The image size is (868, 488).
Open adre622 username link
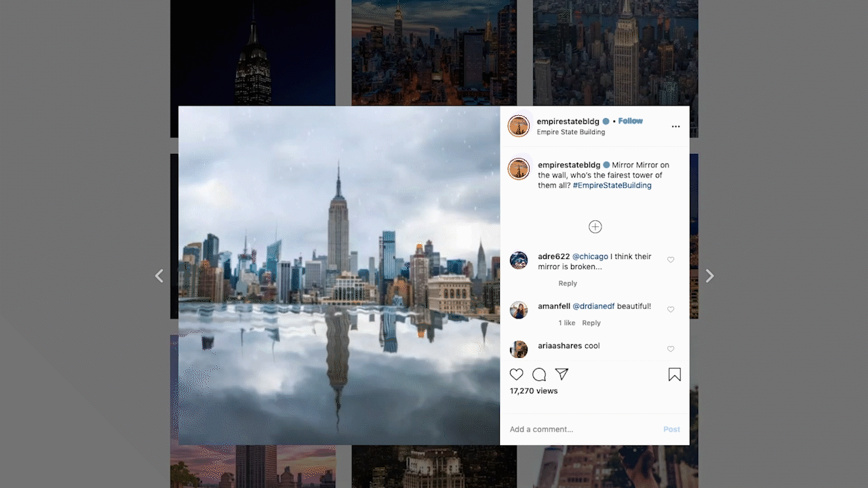(x=554, y=257)
